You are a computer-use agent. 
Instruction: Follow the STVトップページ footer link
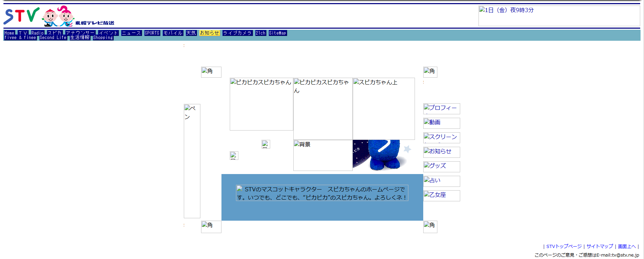coord(564,246)
